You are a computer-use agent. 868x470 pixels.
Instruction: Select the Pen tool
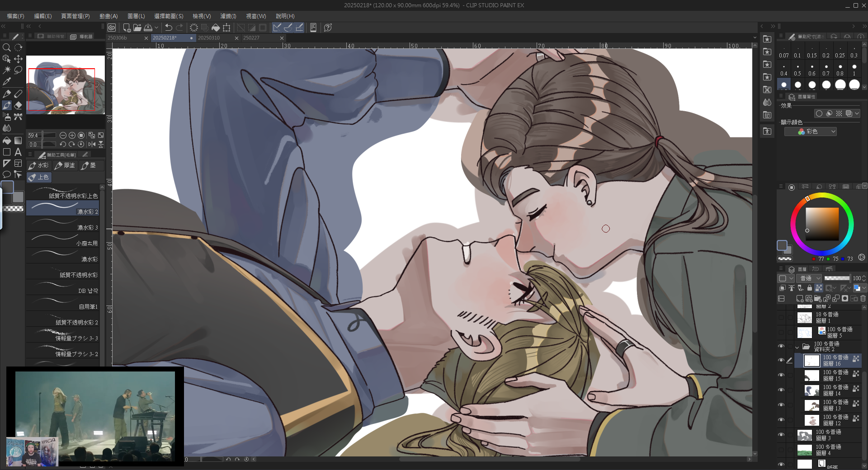(7, 94)
